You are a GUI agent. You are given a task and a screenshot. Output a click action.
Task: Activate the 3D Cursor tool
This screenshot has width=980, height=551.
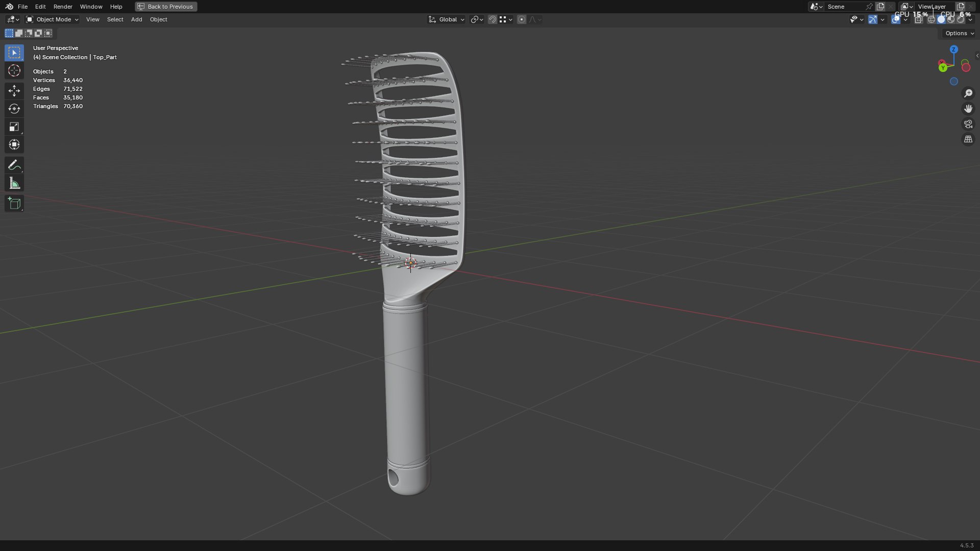(14, 70)
